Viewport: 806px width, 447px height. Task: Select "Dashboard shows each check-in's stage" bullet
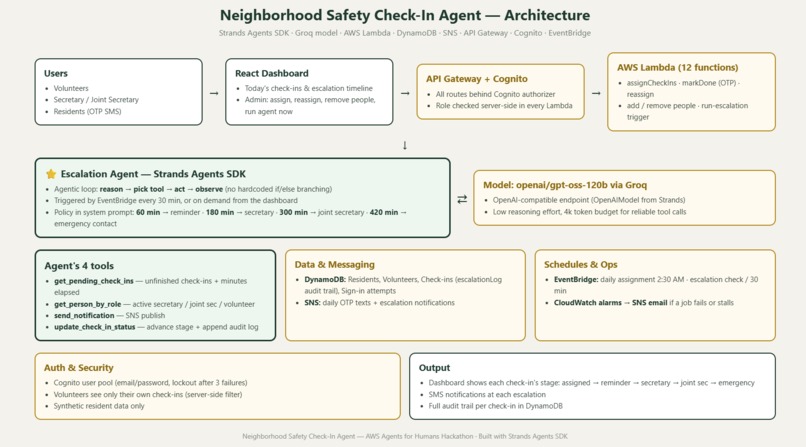(x=592, y=383)
